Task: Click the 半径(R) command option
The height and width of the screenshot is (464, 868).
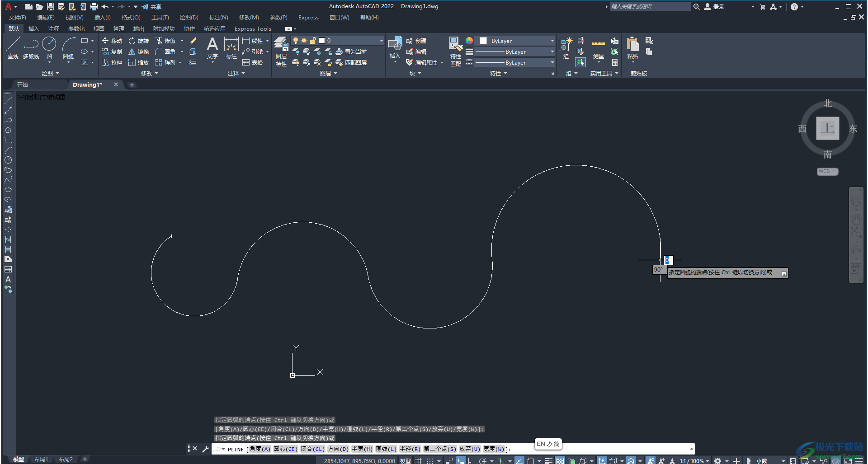Action: point(410,449)
